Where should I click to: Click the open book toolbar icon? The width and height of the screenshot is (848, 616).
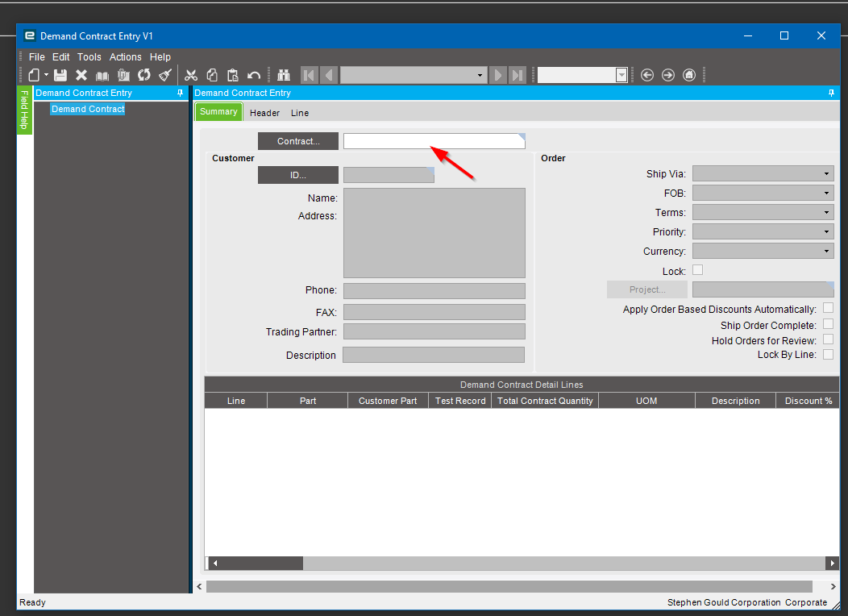tap(102, 75)
